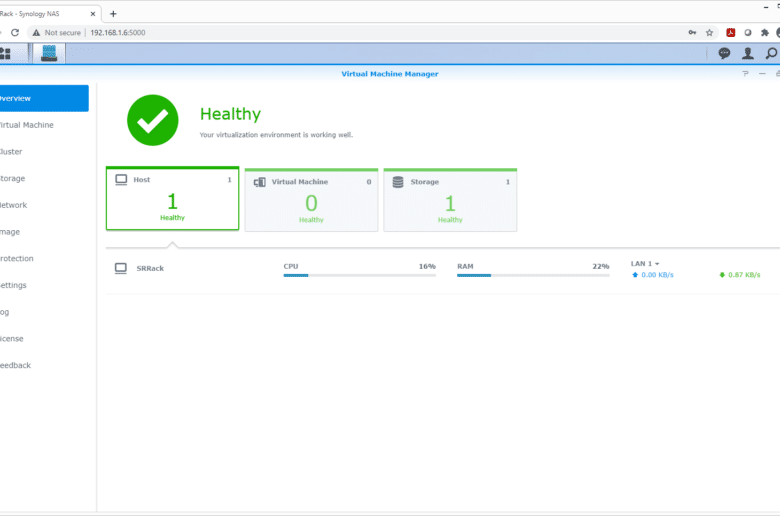Open the Log sidebar section
The image size is (780, 516).
point(44,312)
